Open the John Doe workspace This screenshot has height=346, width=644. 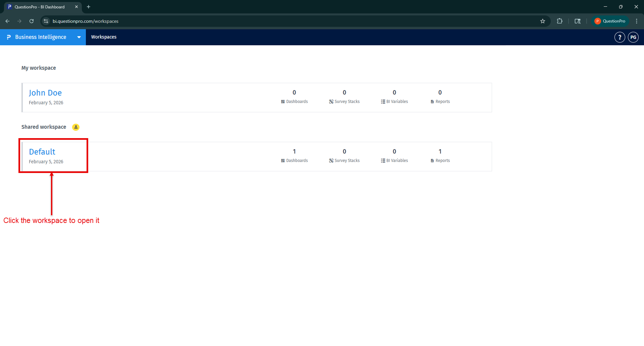(x=45, y=93)
